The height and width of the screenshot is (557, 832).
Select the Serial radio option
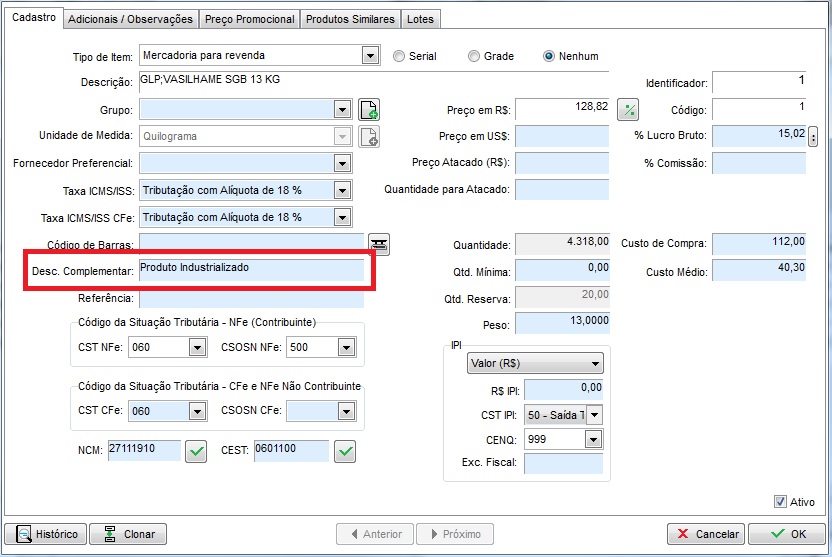click(x=400, y=56)
